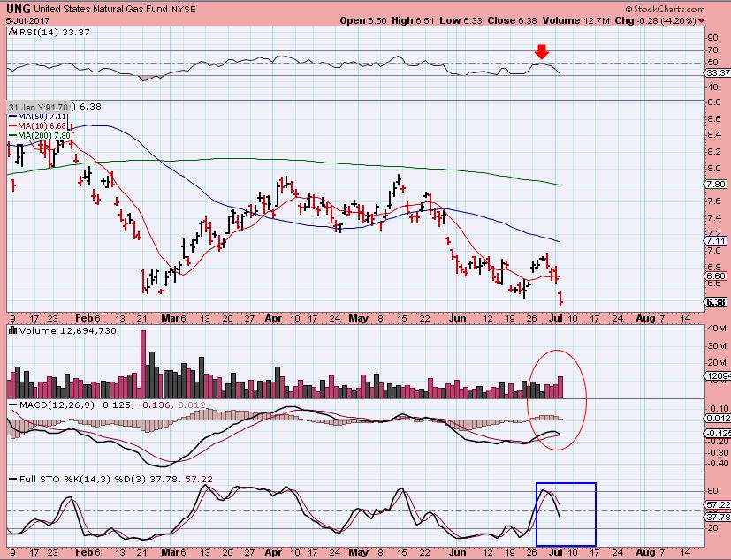Click the bold 6.38 last price tag
This screenshot has height=560, width=731.
pos(716,302)
